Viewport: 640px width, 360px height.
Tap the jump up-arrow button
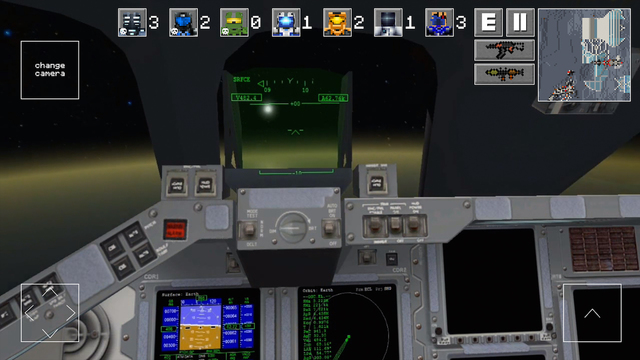point(592,313)
